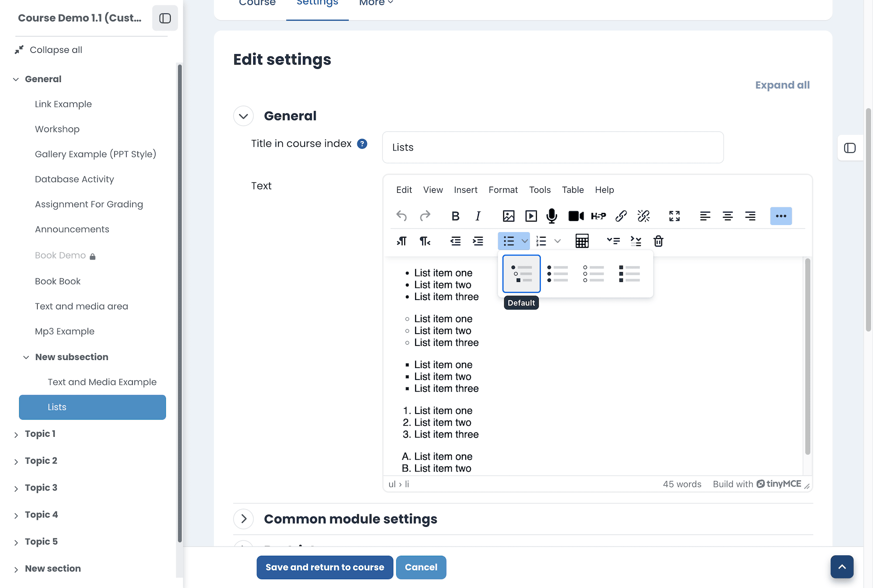This screenshot has height=588, width=873.
Task: Align text right
Action: click(x=750, y=216)
